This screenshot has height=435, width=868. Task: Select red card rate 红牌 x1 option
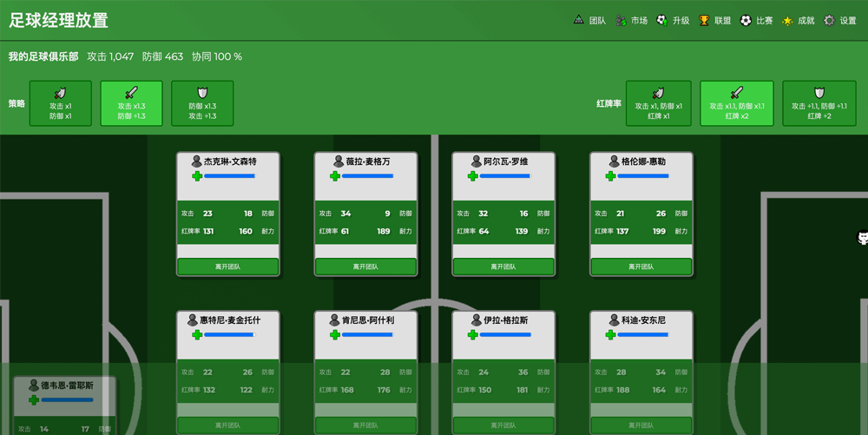click(658, 103)
